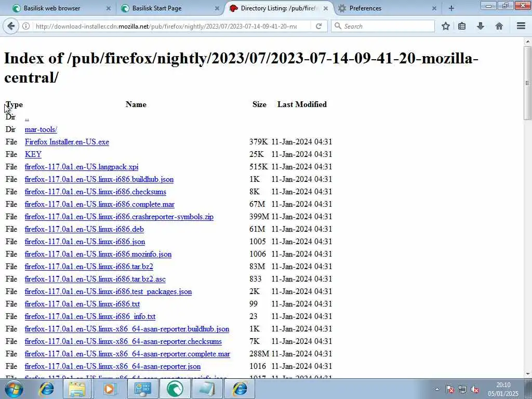Image resolution: width=532 pixels, height=399 pixels.
Task: Click the Name column header
Action: 136,104
